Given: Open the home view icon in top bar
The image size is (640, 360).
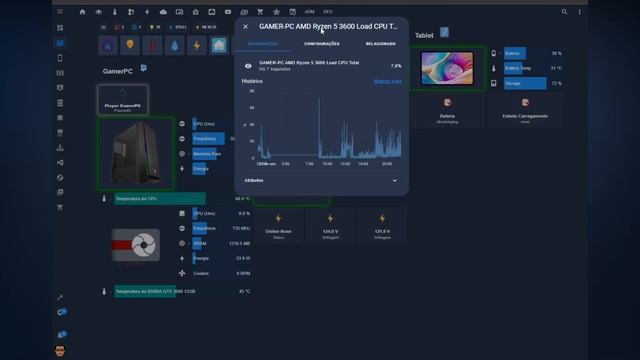Looking at the screenshot, I should tap(82, 12).
